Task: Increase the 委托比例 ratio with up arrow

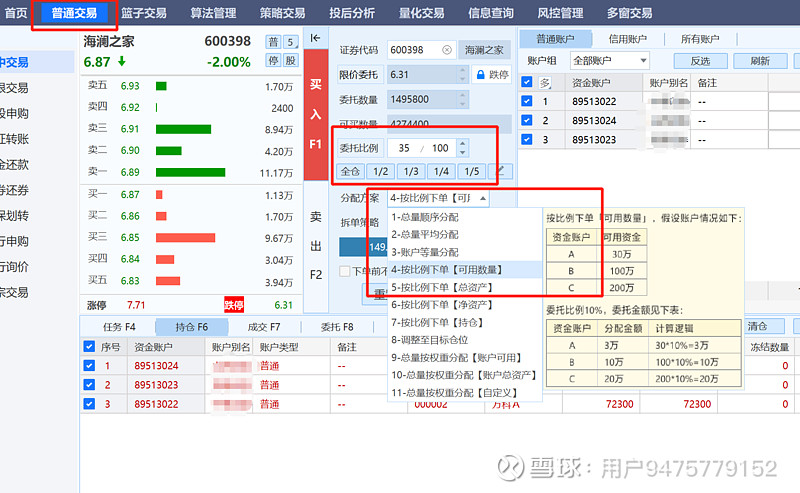Action: pos(462,144)
